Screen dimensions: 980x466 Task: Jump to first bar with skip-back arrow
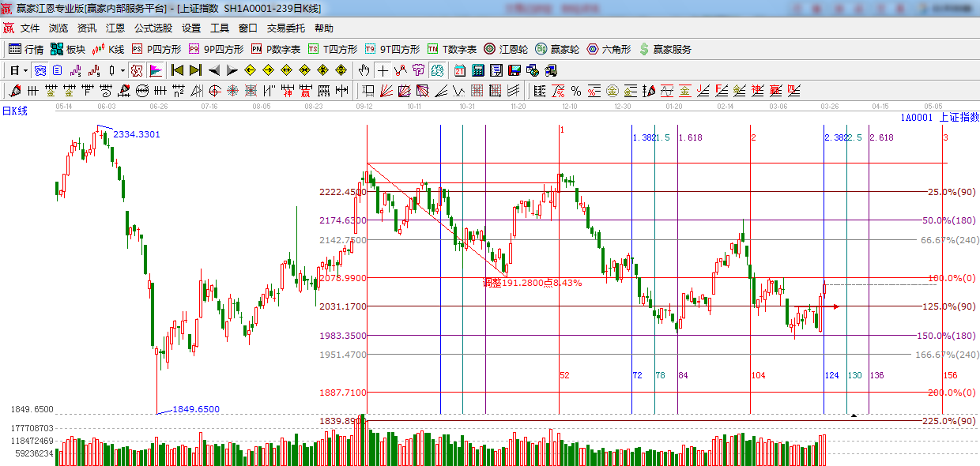[x=177, y=70]
